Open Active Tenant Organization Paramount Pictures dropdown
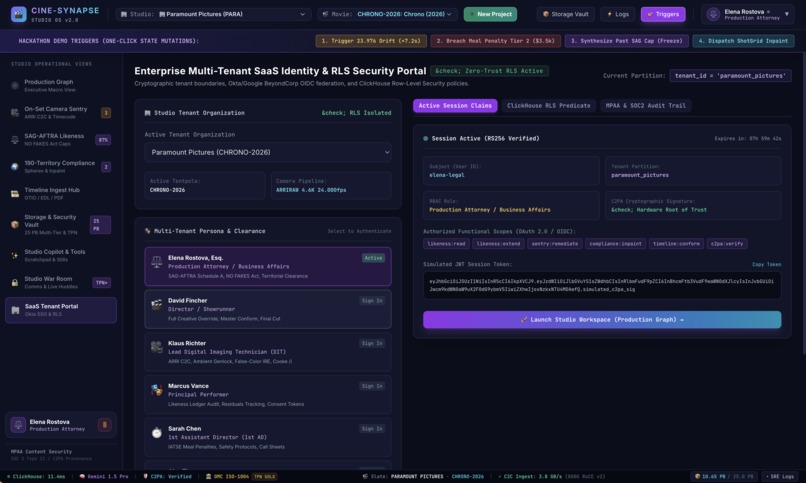 [x=268, y=152]
